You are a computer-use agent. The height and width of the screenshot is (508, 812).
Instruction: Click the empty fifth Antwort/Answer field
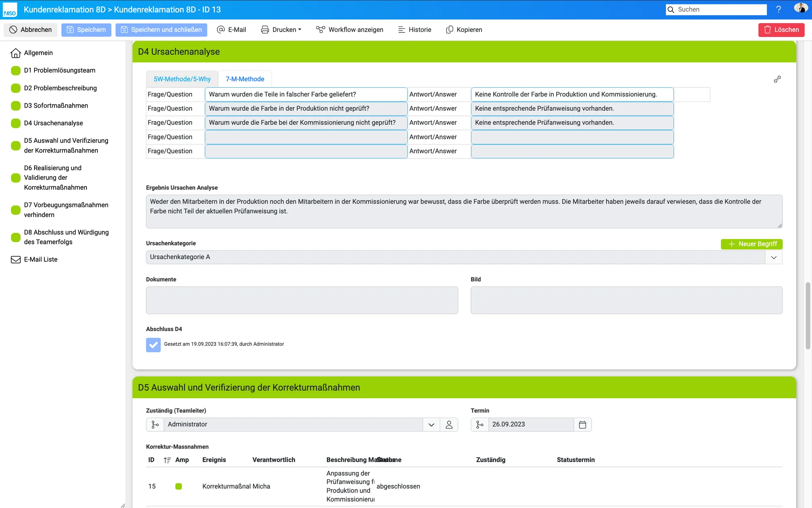coord(572,151)
